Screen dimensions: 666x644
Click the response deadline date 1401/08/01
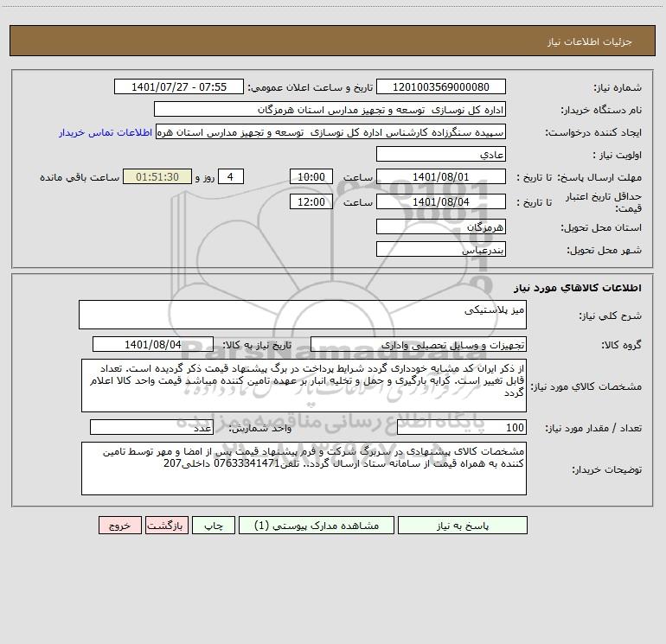(x=441, y=177)
